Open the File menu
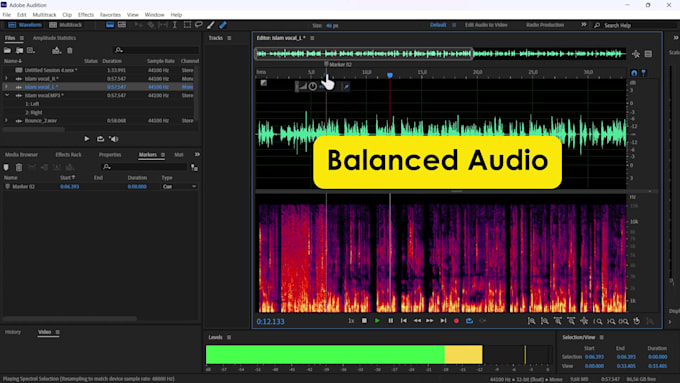Viewport: 680px width, 383px height. coord(7,15)
